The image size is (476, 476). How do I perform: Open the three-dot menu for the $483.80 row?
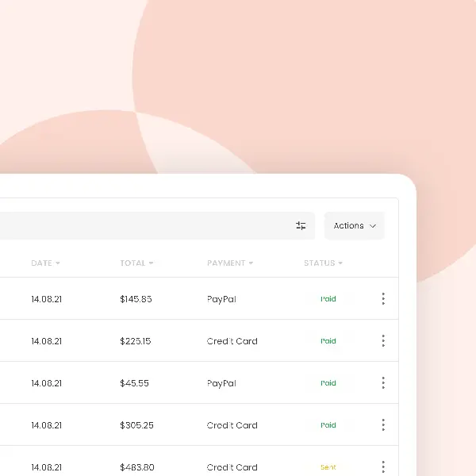[383, 466]
